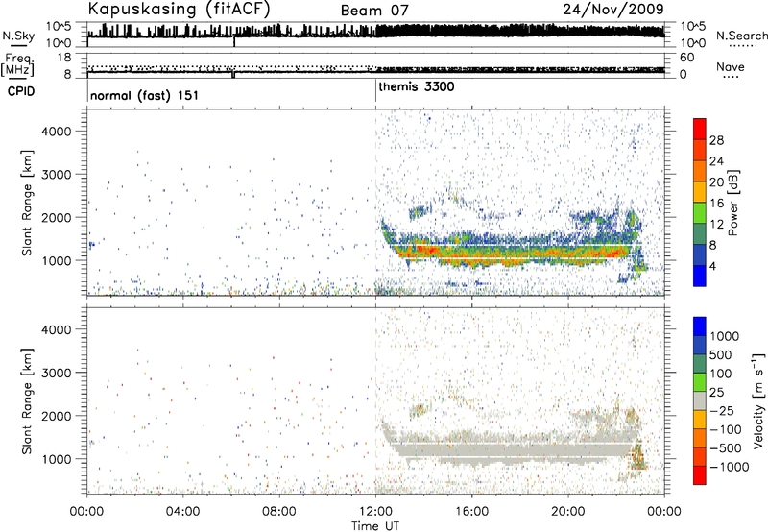The height and width of the screenshot is (532, 768).
Task: Click the "N.Search" legend label
Action: [741, 36]
